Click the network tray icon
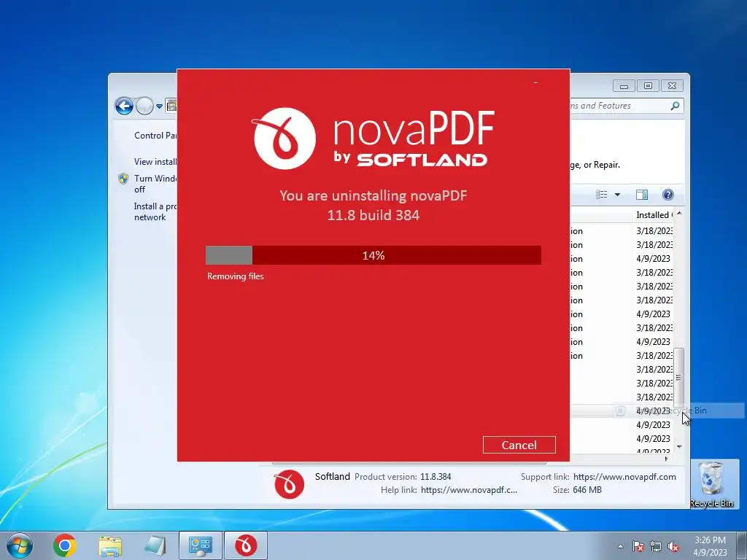747x560 pixels. [x=656, y=547]
